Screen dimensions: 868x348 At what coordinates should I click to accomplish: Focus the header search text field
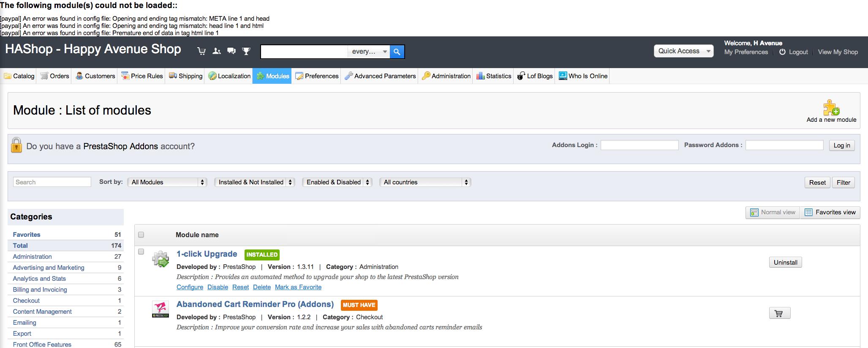(305, 52)
